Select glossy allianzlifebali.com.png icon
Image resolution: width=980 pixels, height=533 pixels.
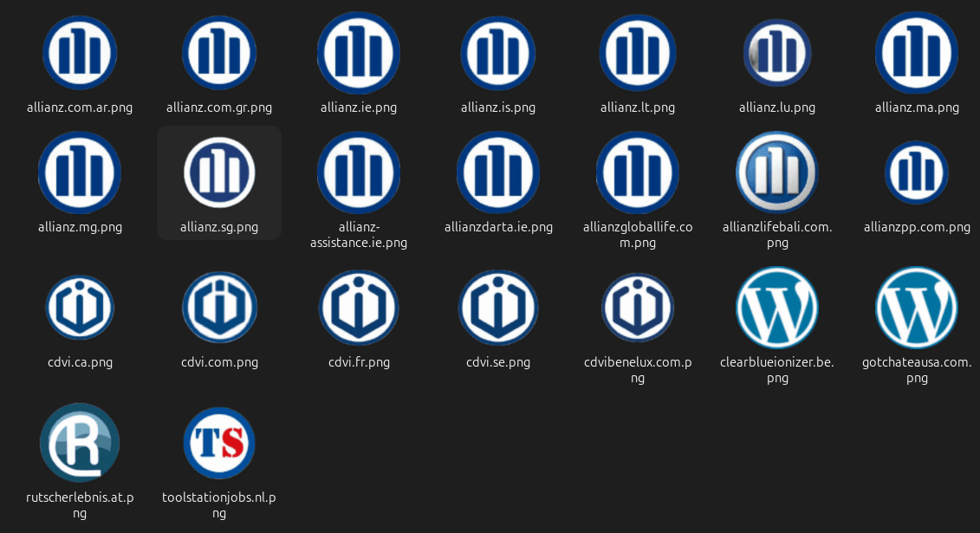(x=777, y=172)
